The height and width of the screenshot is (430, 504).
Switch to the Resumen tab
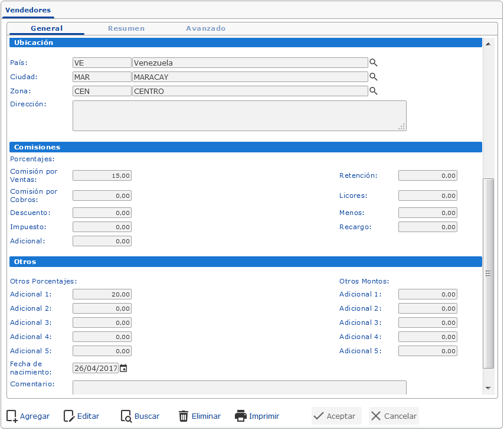pyautogui.click(x=126, y=28)
